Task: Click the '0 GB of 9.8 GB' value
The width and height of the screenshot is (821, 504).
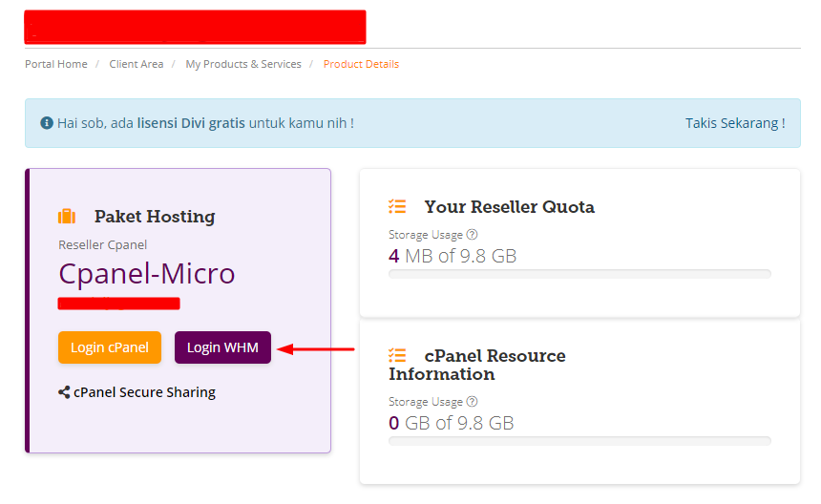Action: coord(452,423)
